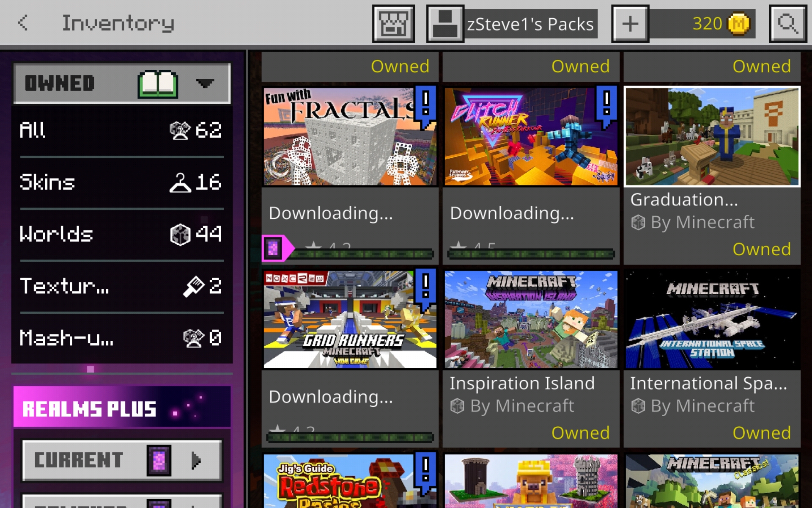Open the International Space Station world thumbnail
Image resolution: width=812 pixels, height=508 pixels.
(x=712, y=320)
